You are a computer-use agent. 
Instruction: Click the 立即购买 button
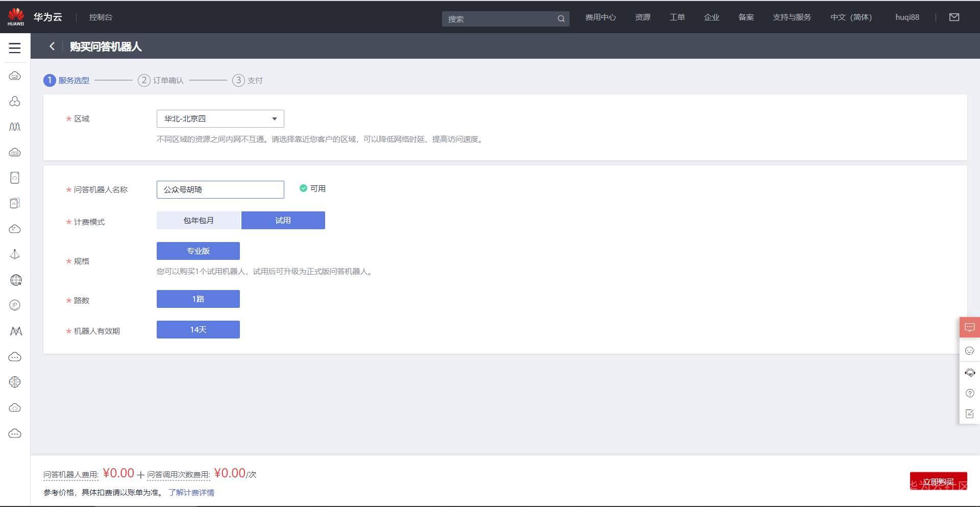point(938,481)
